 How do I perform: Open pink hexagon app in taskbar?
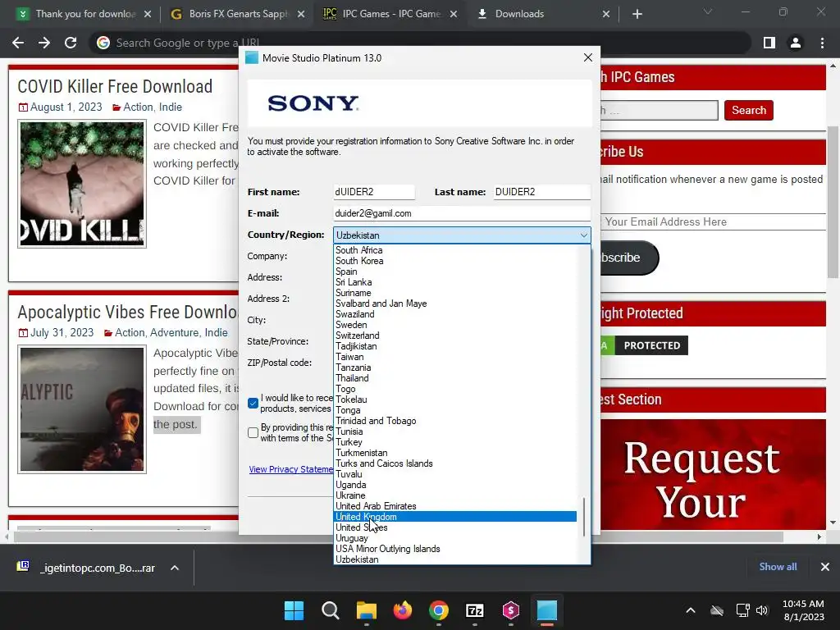point(511,610)
